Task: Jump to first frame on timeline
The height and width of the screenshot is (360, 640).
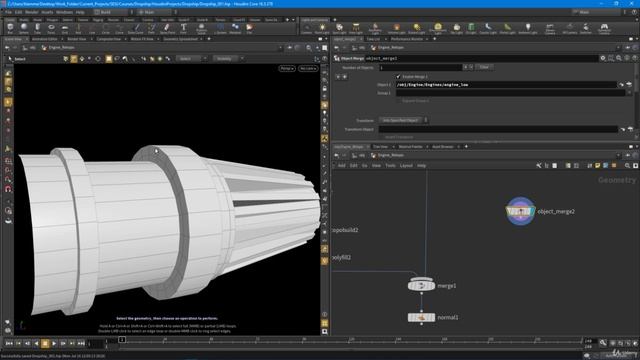Action: 9,344
